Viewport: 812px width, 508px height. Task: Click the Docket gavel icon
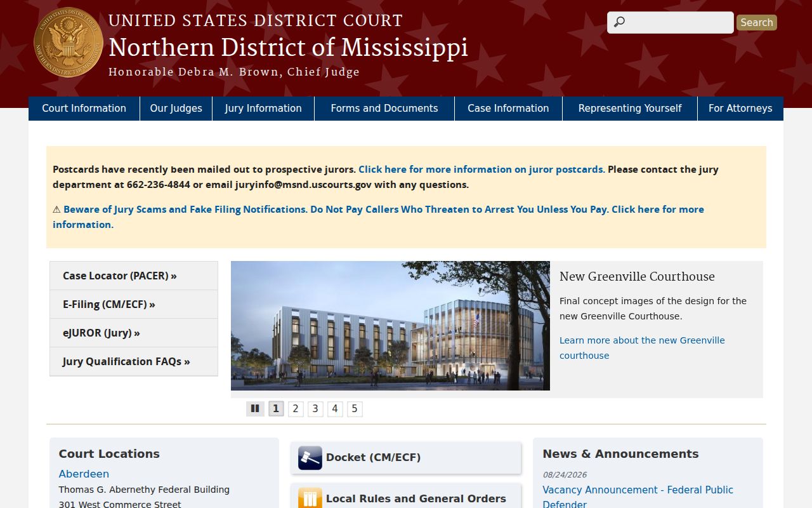(x=310, y=458)
